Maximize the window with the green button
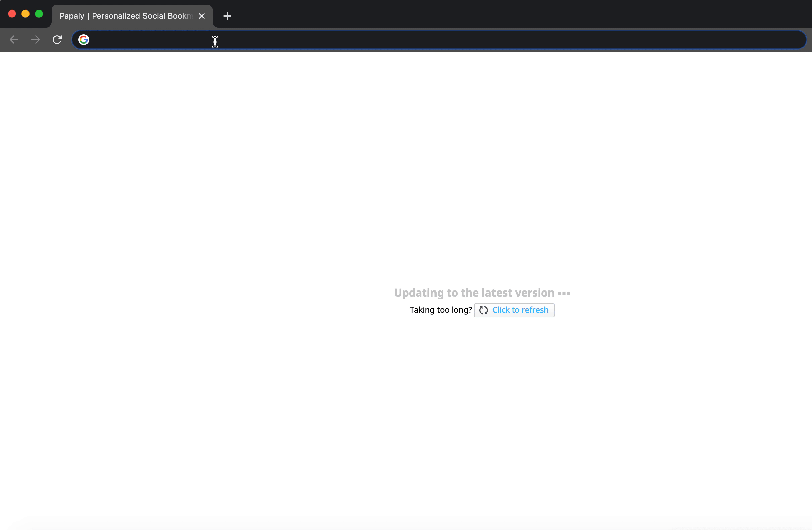The height and width of the screenshot is (530, 812). (x=39, y=14)
